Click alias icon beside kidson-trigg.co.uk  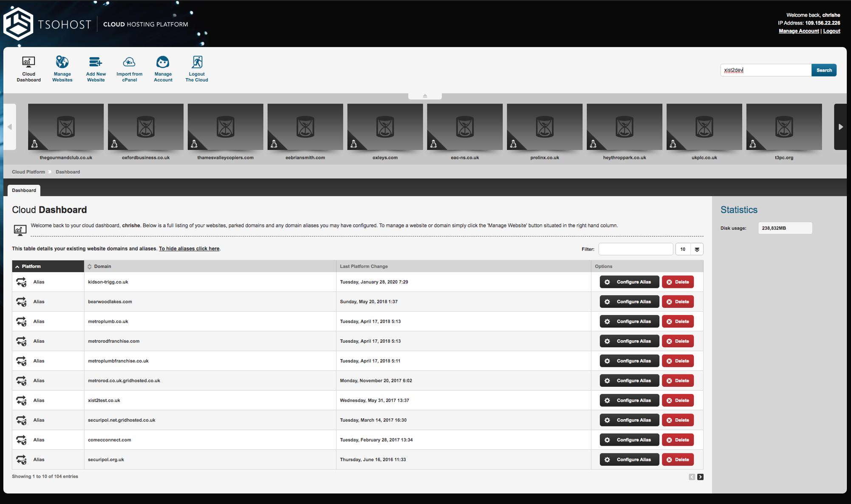[21, 282]
